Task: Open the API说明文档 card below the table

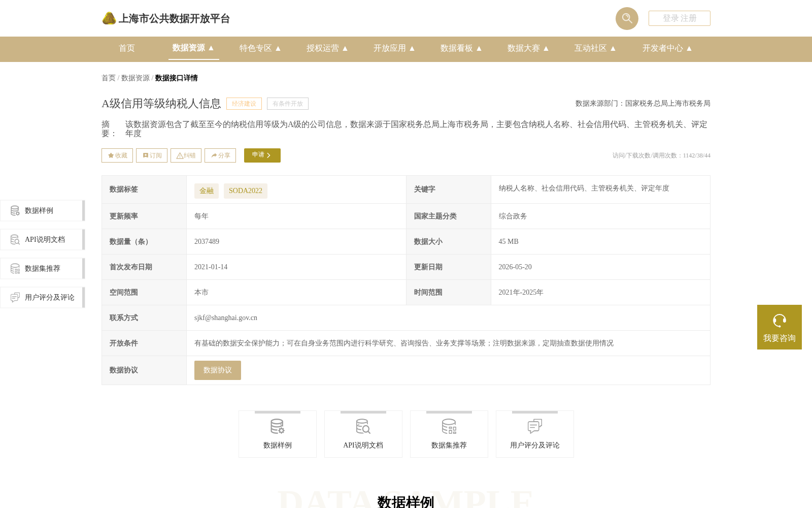Action: (363, 434)
